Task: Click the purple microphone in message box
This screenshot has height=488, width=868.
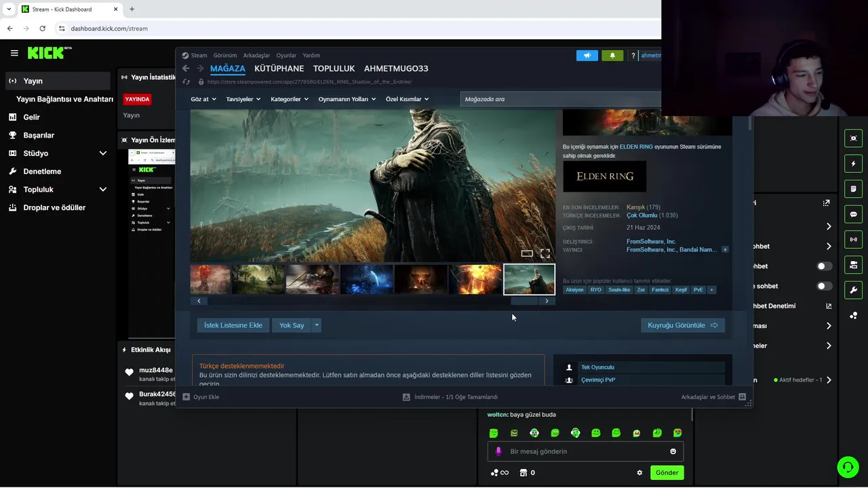Action: click(x=498, y=451)
